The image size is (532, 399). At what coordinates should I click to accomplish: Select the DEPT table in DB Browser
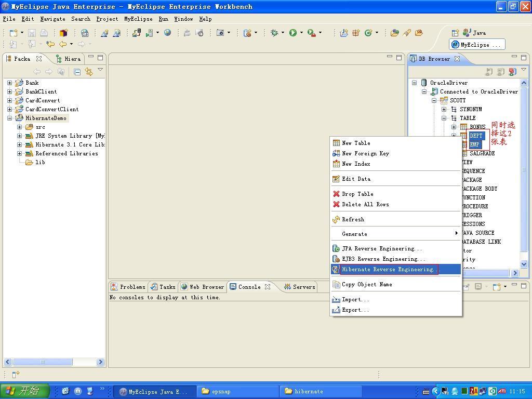(476, 136)
